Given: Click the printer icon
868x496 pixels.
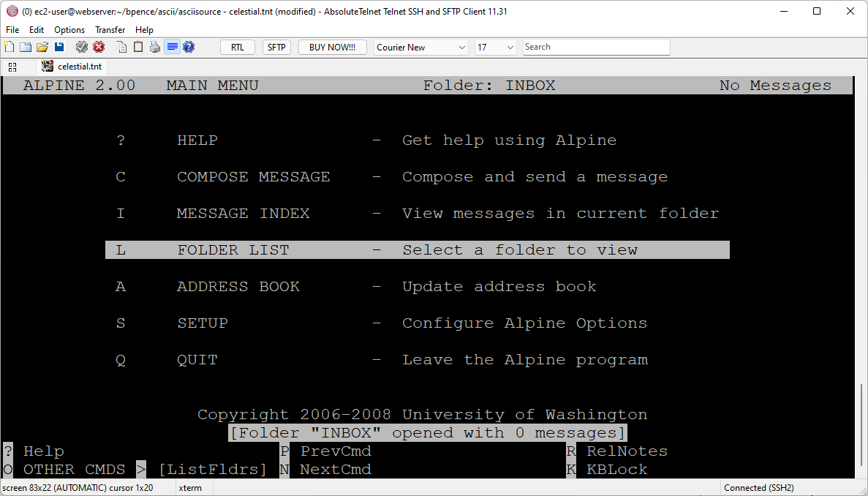Looking at the screenshot, I should pos(155,47).
